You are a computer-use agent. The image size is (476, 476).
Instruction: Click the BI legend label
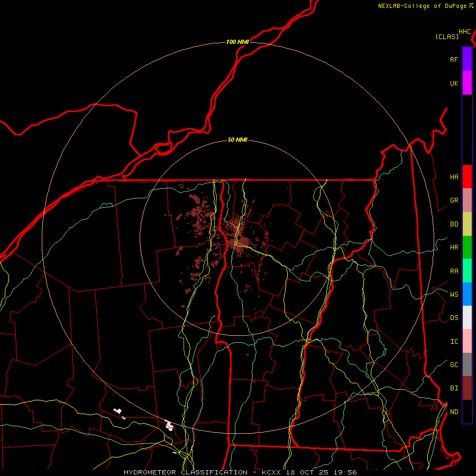[x=454, y=388]
